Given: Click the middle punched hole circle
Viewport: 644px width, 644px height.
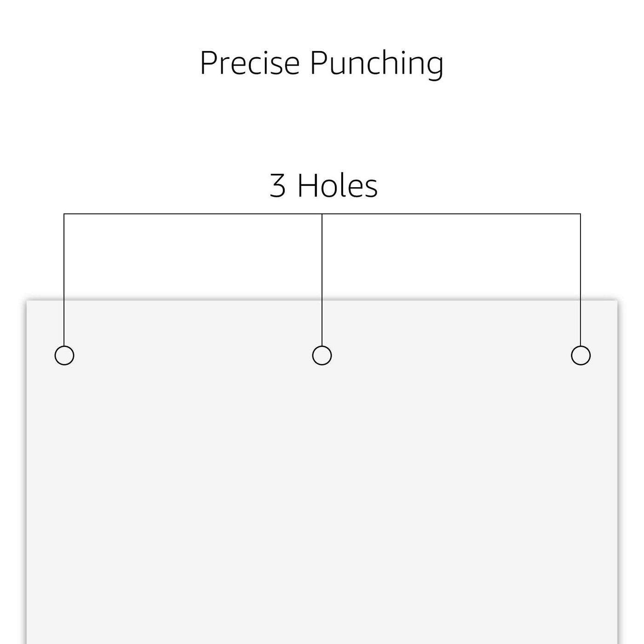Looking at the screenshot, I should point(322,356).
